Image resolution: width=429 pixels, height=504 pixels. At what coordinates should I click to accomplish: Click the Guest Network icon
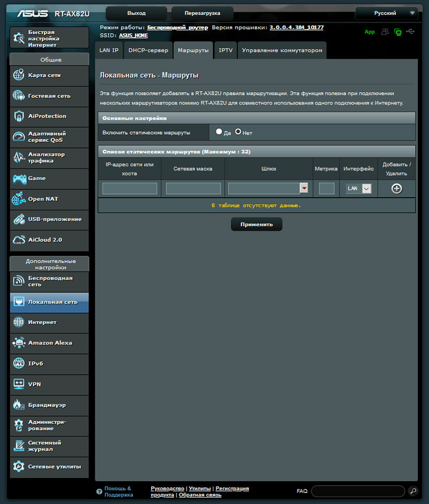pos(19,96)
